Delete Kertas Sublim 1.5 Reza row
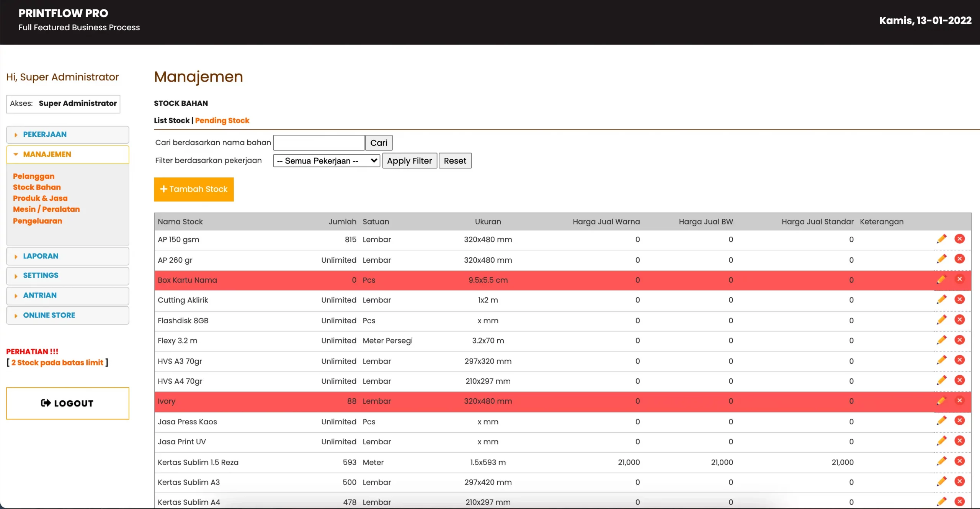 959,462
